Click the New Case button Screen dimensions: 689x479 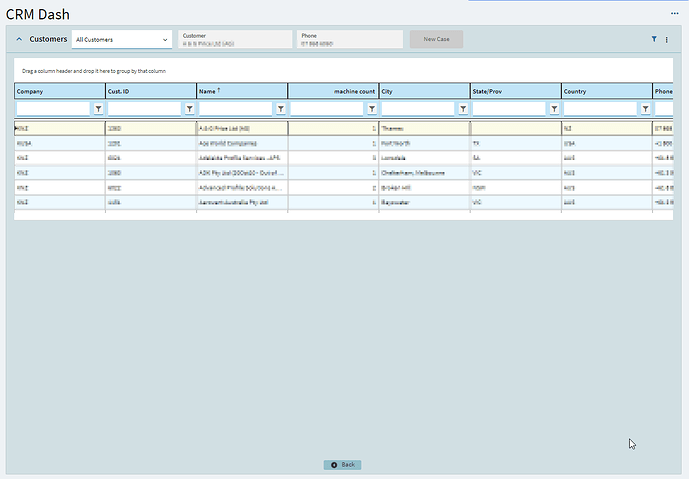pyautogui.click(x=436, y=39)
